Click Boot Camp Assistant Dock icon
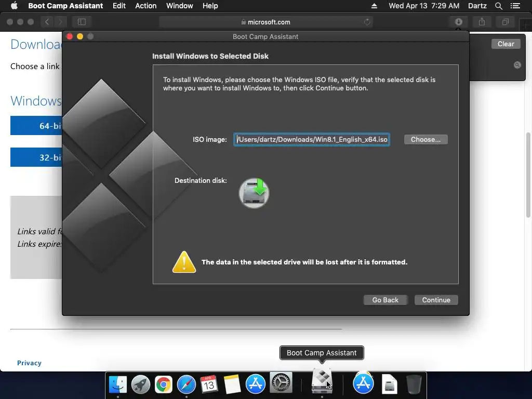 tap(322, 381)
